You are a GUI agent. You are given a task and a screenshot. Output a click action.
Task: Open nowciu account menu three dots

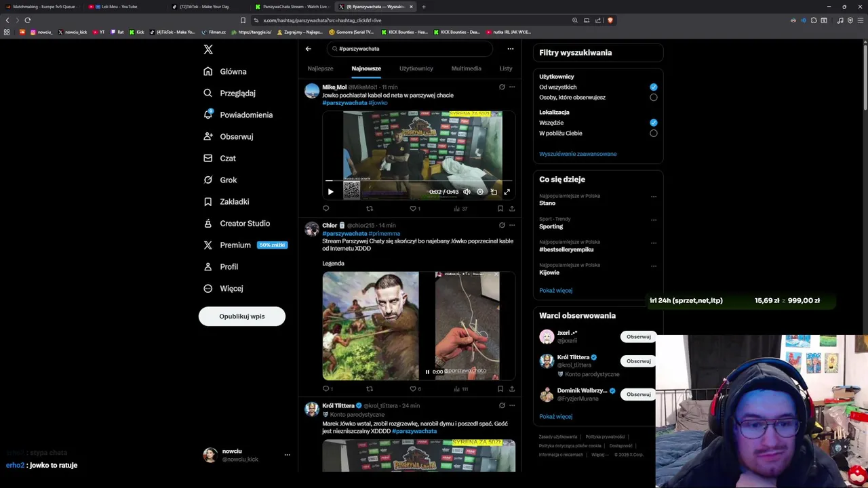click(287, 455)
